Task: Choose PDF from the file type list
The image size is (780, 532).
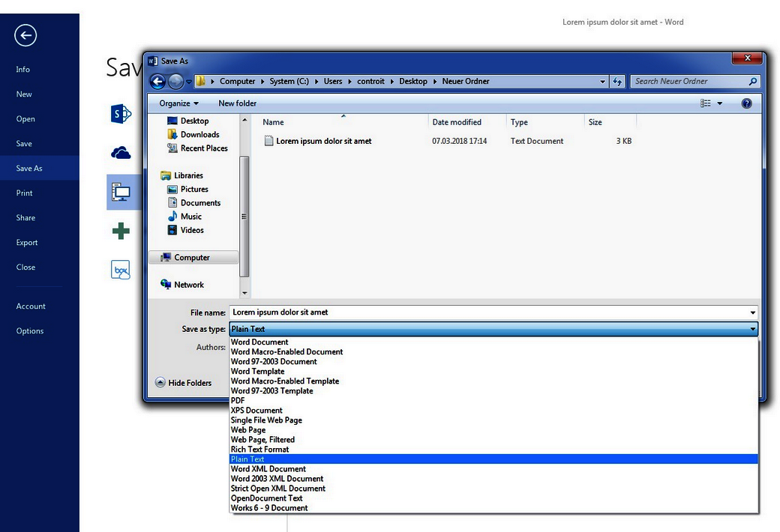Action: (238, 401)
